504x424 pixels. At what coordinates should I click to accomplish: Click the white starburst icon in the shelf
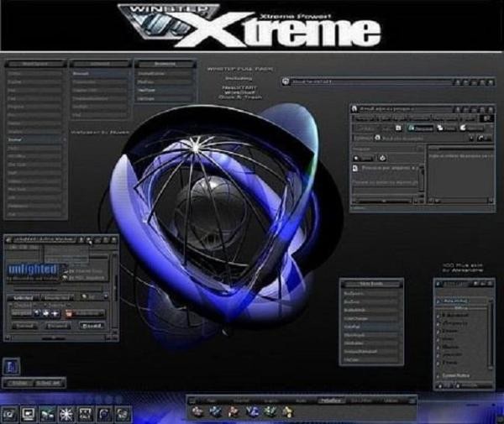pos(66,414)
